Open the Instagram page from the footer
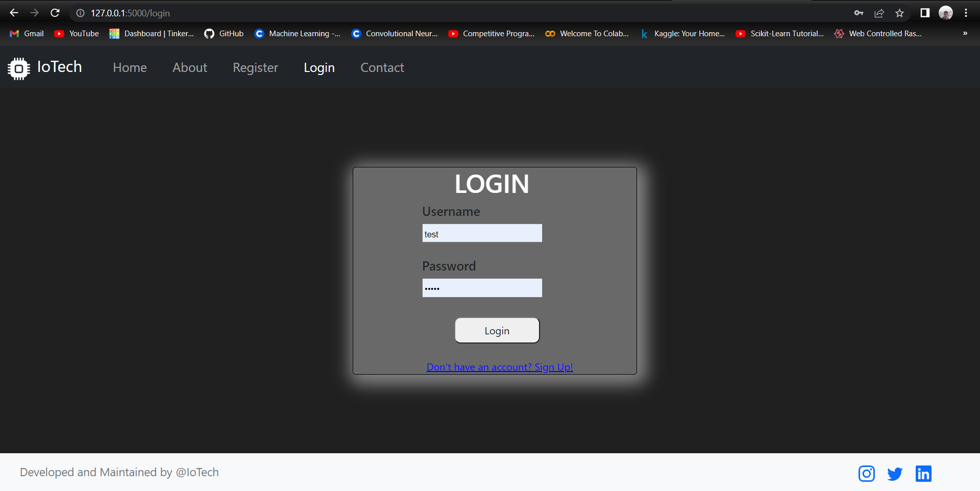 866,473
